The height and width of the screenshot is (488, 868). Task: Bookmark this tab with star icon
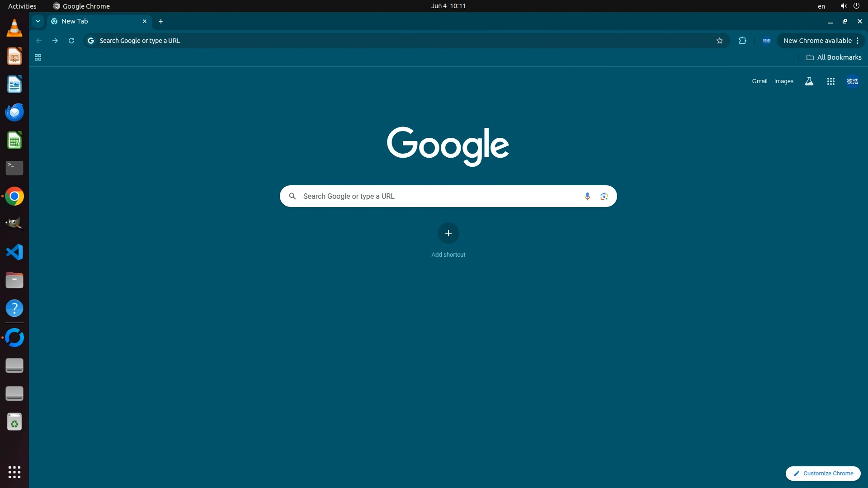click(719, 41)
